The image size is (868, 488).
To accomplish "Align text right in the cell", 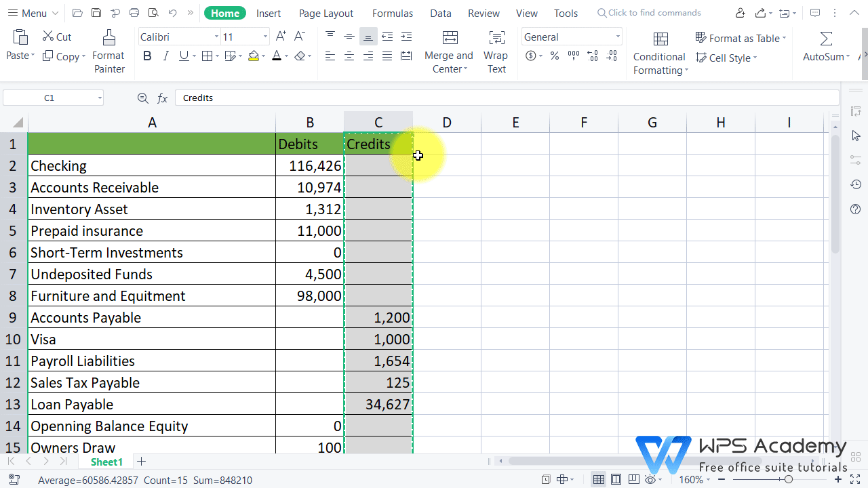I will pyautogui.click(x=368, y=56).
